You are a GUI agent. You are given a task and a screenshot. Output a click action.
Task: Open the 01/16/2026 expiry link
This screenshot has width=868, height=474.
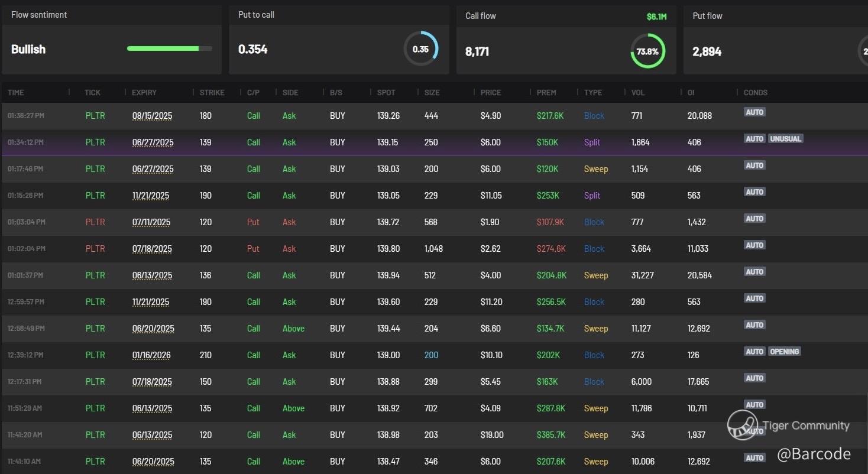(151, 355)
